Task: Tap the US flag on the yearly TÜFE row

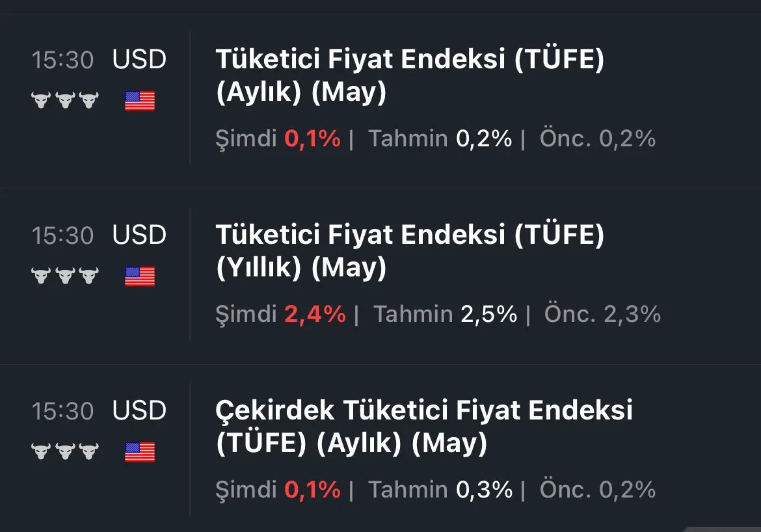Action: click(140, 276)
